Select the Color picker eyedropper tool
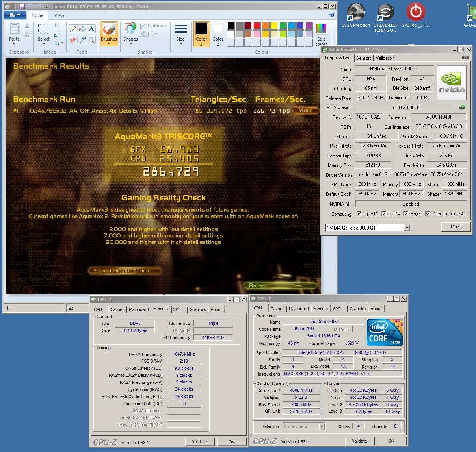The height and width of the screenshot is (452, 476). 82,40
